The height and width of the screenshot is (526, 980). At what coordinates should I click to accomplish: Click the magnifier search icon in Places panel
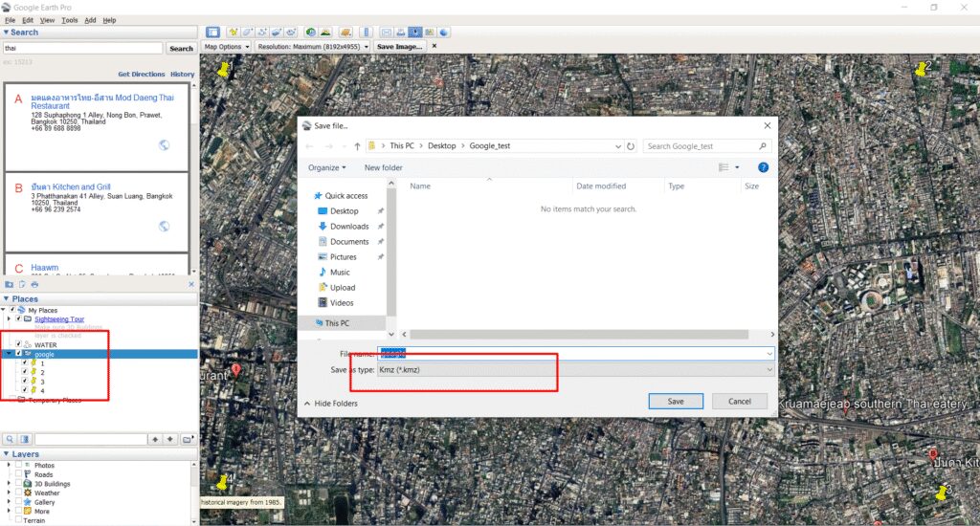(x=10, y=439)
